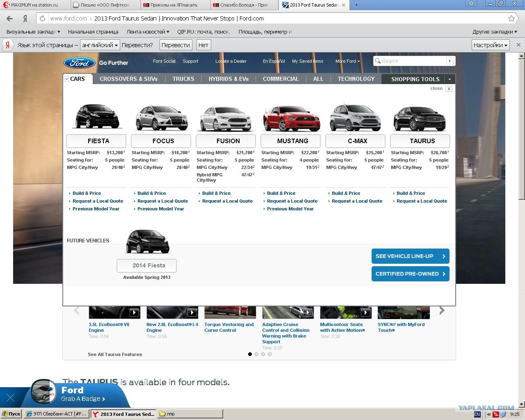Image resolution: width=525 pixels, height=420 pixels.
Task: Open Previous Model Year under FOCUS
Action: click(161, 209)
